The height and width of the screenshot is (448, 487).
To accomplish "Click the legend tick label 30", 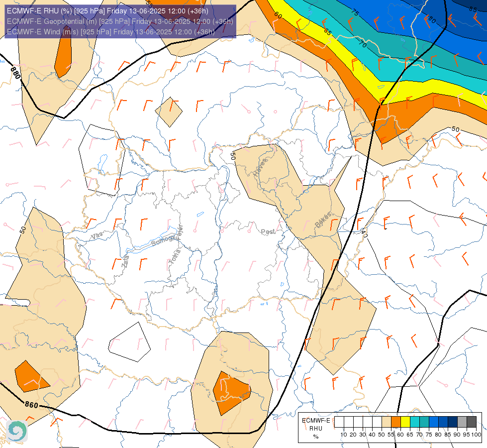I will (363, 435).
